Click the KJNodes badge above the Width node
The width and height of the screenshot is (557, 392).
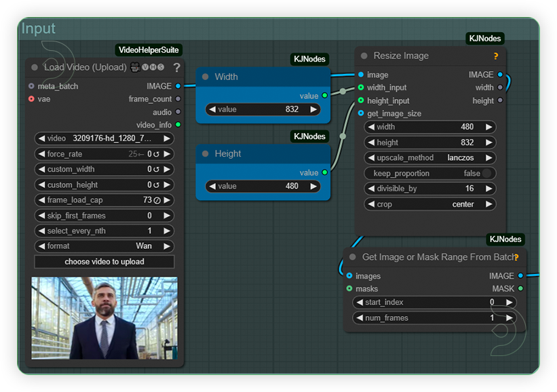coord(309,59)
